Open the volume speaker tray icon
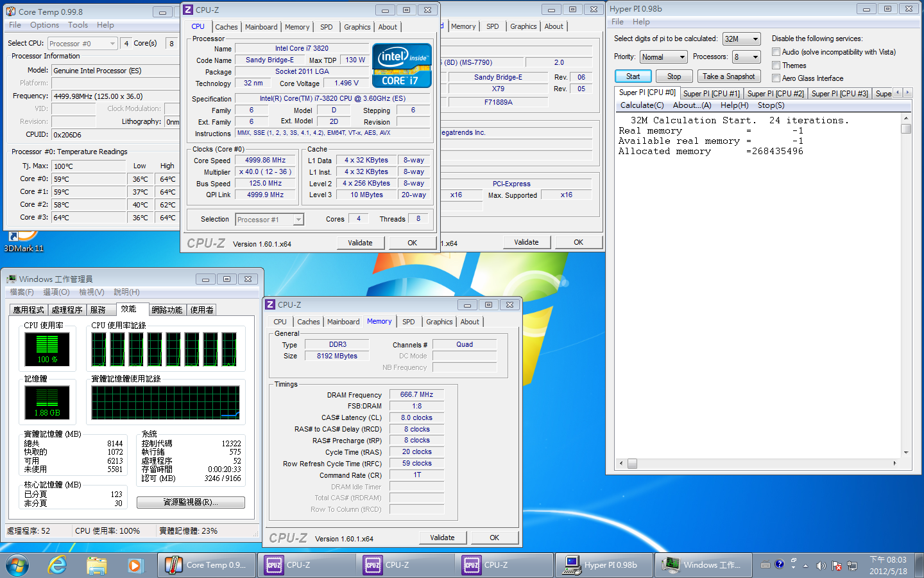924x578 pixels. (821, 566)
